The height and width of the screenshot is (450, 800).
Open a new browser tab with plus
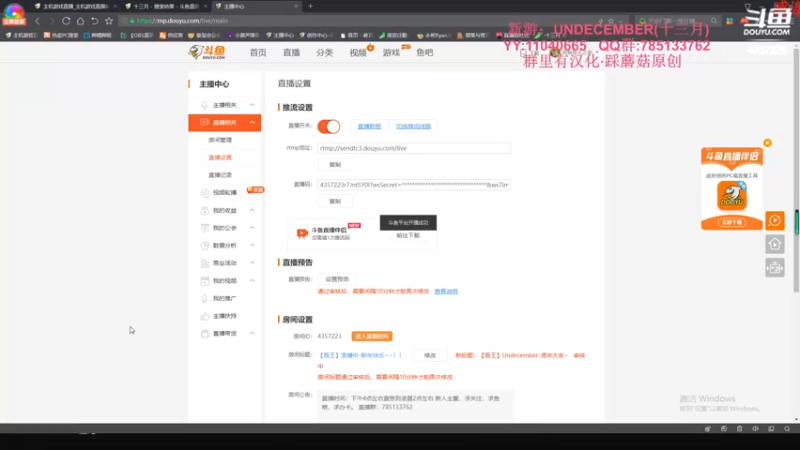(310, 6)
